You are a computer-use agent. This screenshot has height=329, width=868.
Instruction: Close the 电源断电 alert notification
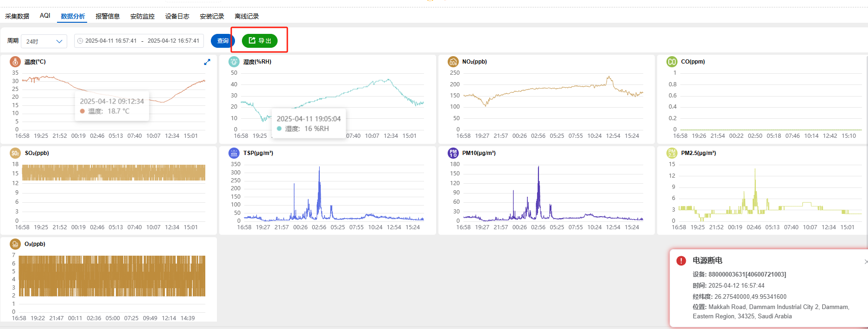tap(865, 262)
